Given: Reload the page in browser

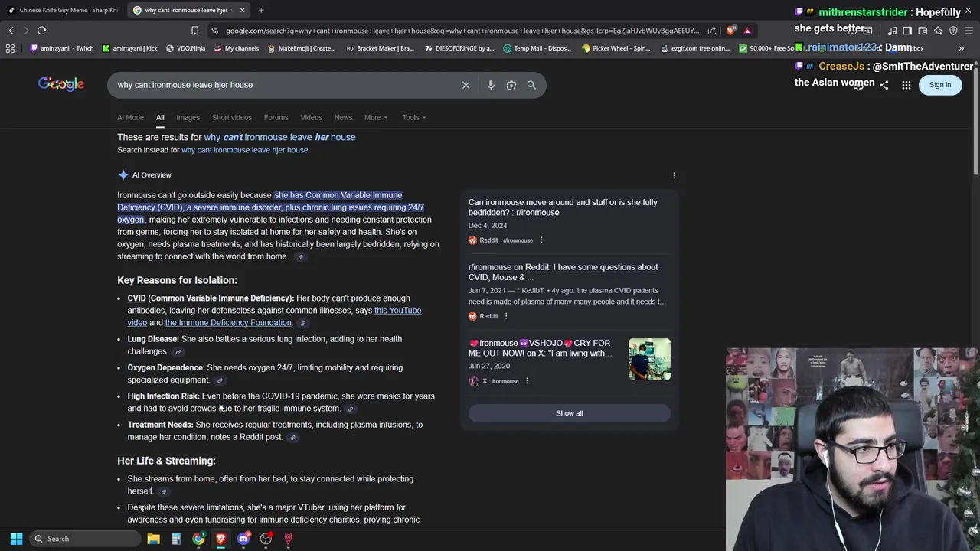Looking at the screenshot, I should (x=41, y=31).
